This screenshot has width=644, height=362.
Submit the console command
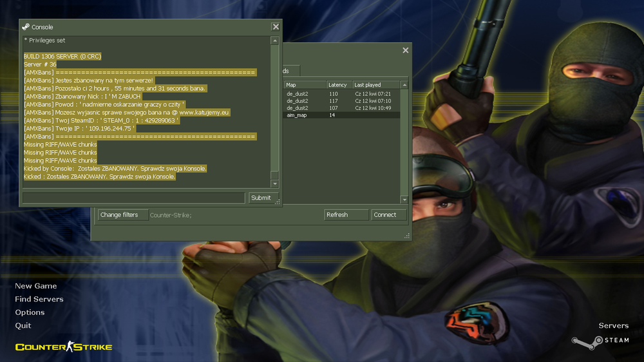[263, 198]
